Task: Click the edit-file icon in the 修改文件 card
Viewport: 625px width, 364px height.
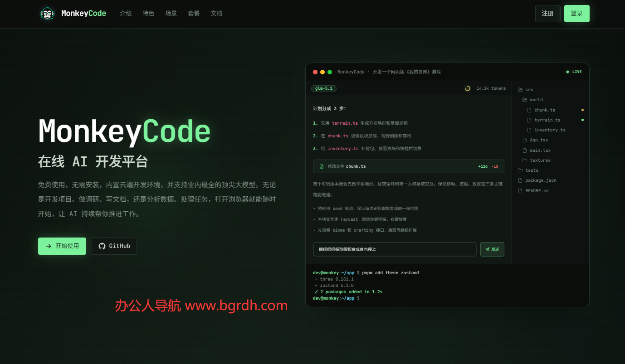Action: click(322, 166)
